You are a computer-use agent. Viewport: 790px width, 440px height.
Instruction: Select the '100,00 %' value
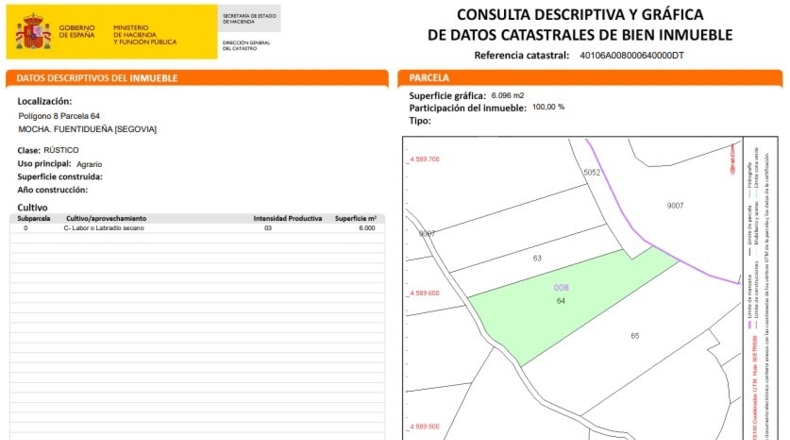tap(548, 107)
